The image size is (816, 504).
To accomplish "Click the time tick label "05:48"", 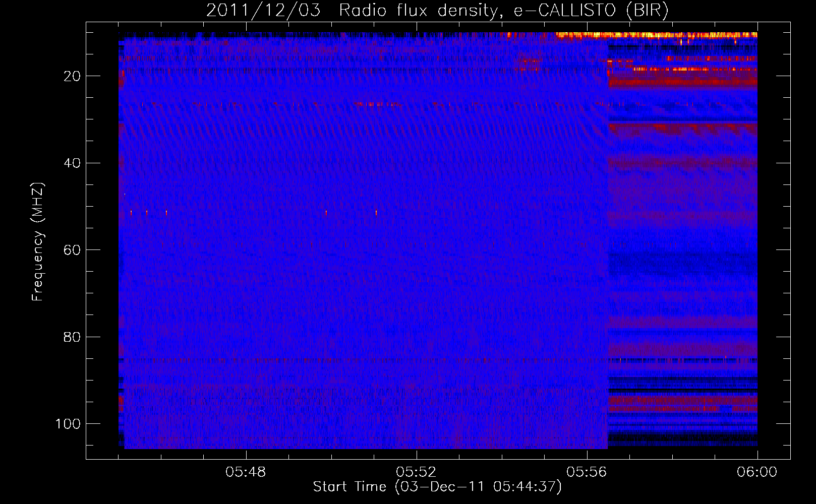I will pyautogui.click(x=246, y=472).
